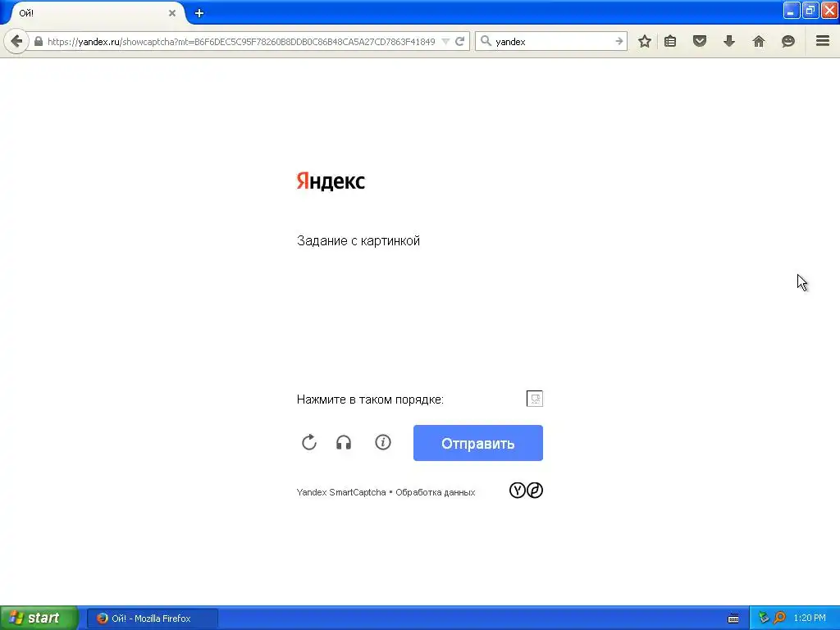Open the URL history dropdown arrow

(445, 41)
